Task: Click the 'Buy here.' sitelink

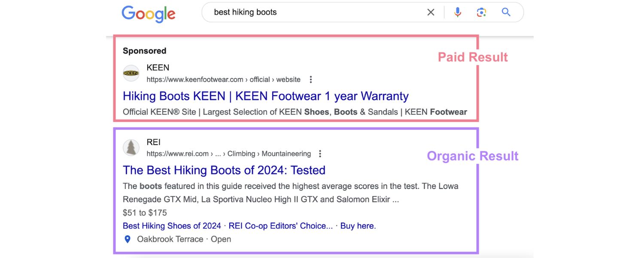Action: click(358, 225)
